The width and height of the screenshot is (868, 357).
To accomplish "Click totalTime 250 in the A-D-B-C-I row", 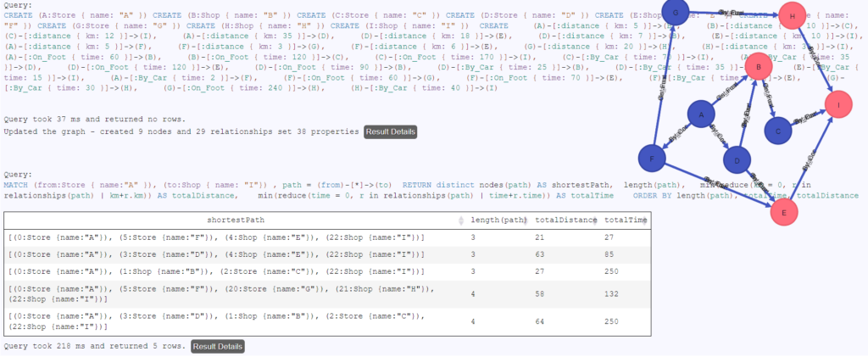I will (611, 321).
